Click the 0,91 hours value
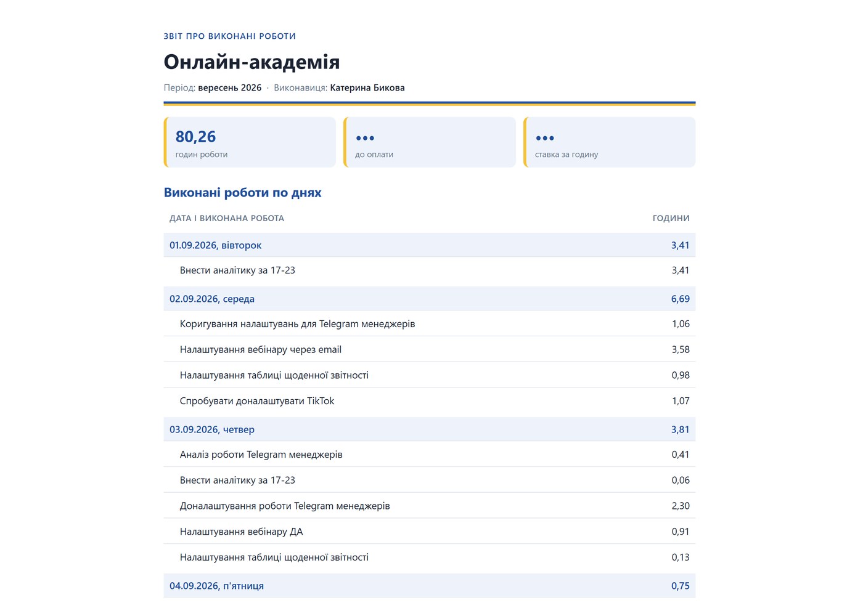Viewport: 863px width, 616px height. pos(681,532)
